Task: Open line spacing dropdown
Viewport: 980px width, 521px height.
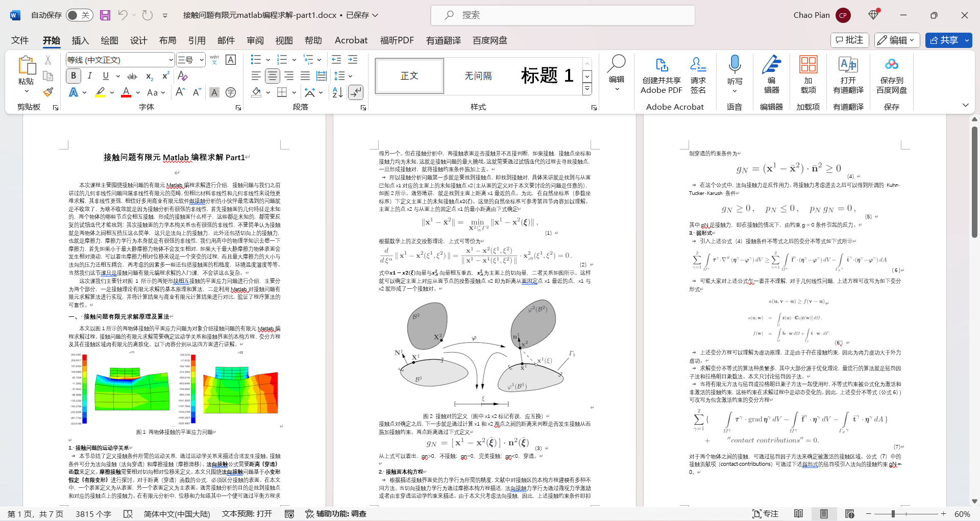Action: [x=350, y=76]
